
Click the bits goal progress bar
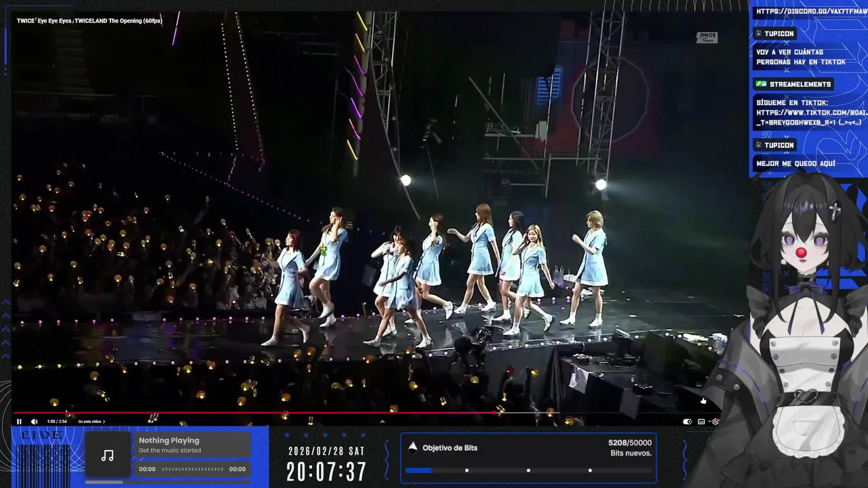(x=528, y=470)
